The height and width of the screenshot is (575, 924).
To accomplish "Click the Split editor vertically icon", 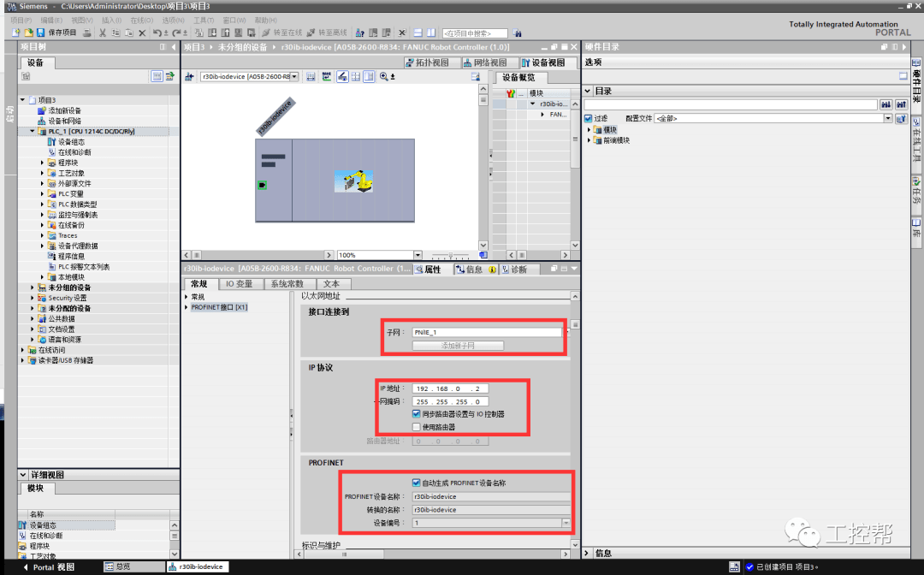I will [430, 33].
